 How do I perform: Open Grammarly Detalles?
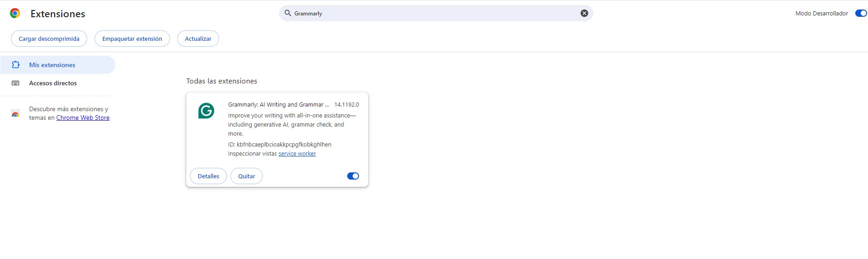click(208, 176)
